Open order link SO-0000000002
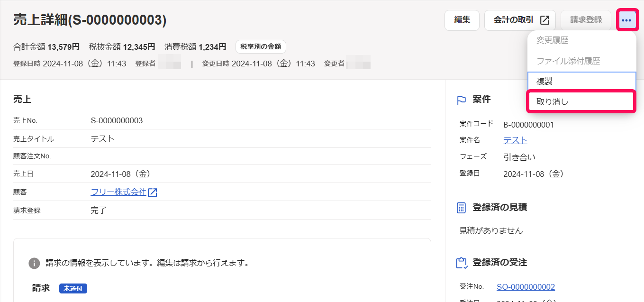This screenshot has height=302, width=644. 526,287
